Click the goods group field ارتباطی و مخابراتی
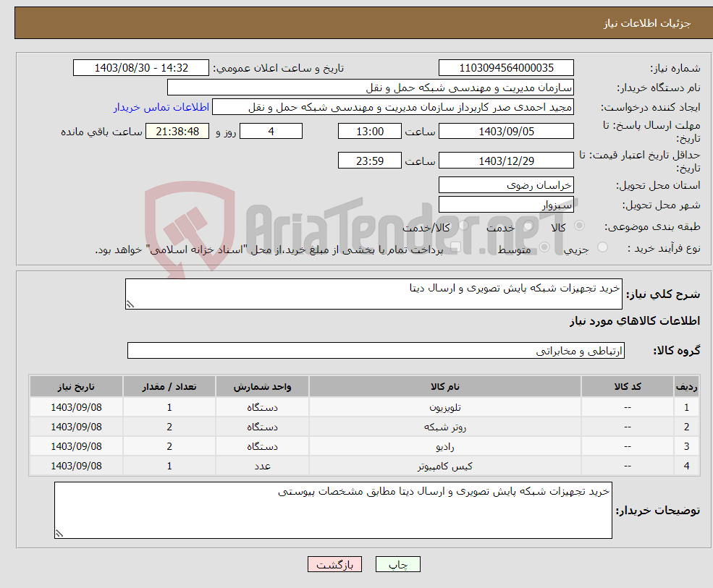 pos(376,350)
